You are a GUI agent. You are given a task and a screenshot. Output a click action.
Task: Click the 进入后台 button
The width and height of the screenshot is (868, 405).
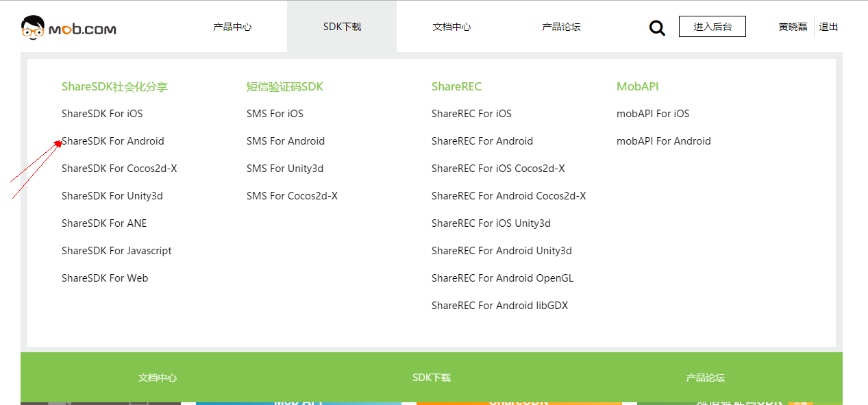pos(712,27)
